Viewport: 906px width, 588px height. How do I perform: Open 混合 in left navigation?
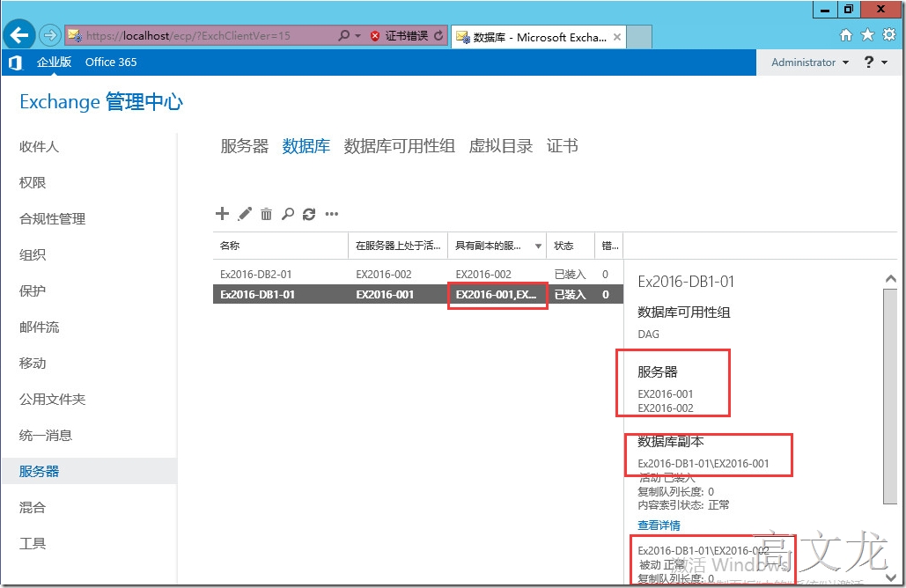33,508
